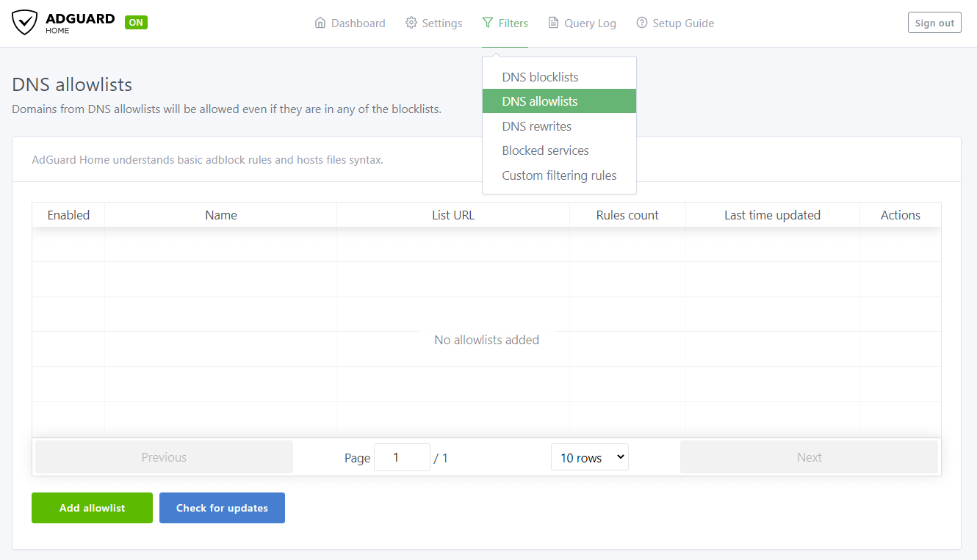Click the Settings gear icon
This screenshot has width=977, height=560.
(x=411, y=23)
